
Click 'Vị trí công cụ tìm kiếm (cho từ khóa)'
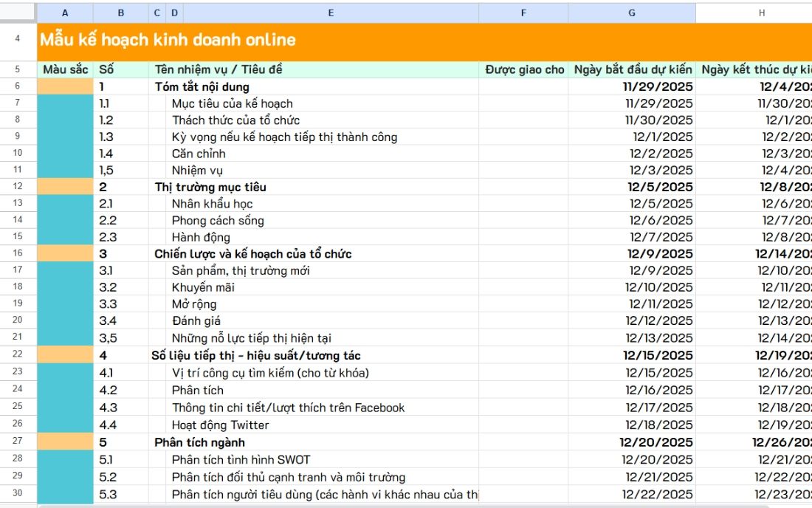[x=270, y=372]
